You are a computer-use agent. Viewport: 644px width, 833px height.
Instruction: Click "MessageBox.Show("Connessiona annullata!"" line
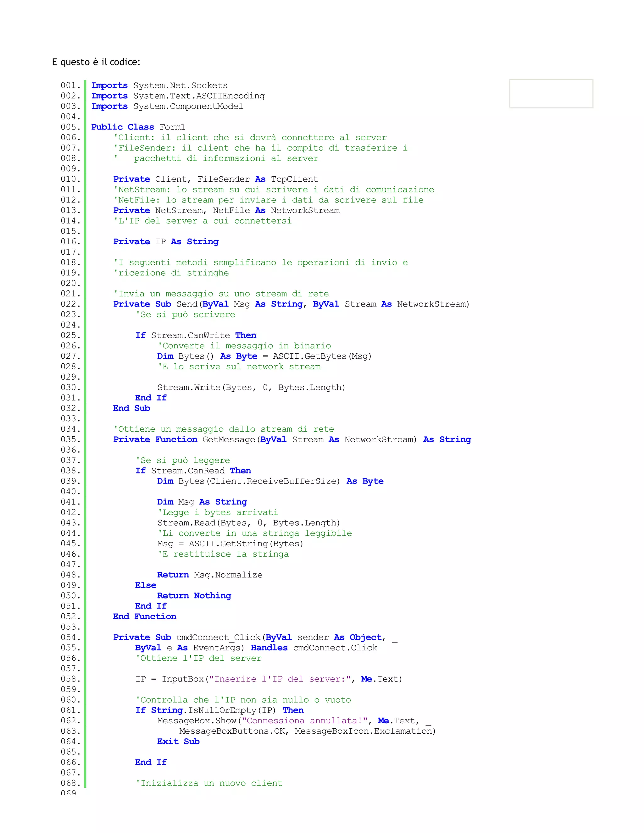294,720
